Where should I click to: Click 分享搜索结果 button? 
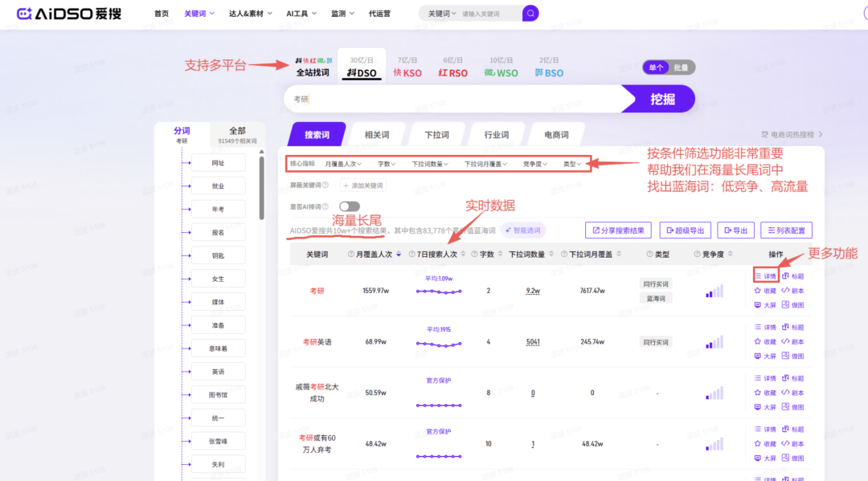pos(618,230)
